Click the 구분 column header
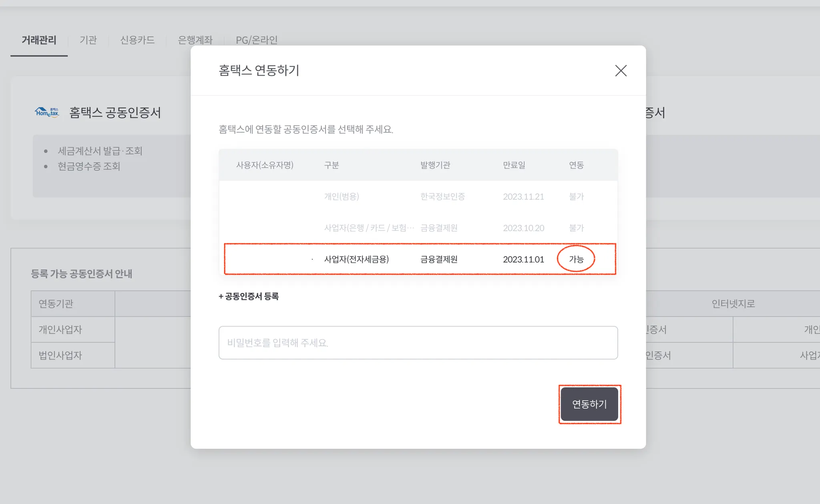 [331, 165]
